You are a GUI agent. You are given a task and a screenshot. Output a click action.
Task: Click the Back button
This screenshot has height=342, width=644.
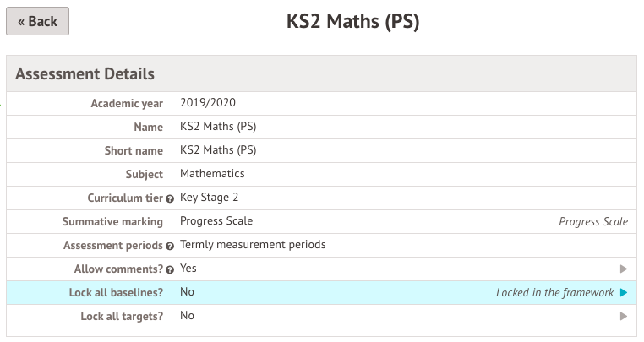click(x=37, y=22)
